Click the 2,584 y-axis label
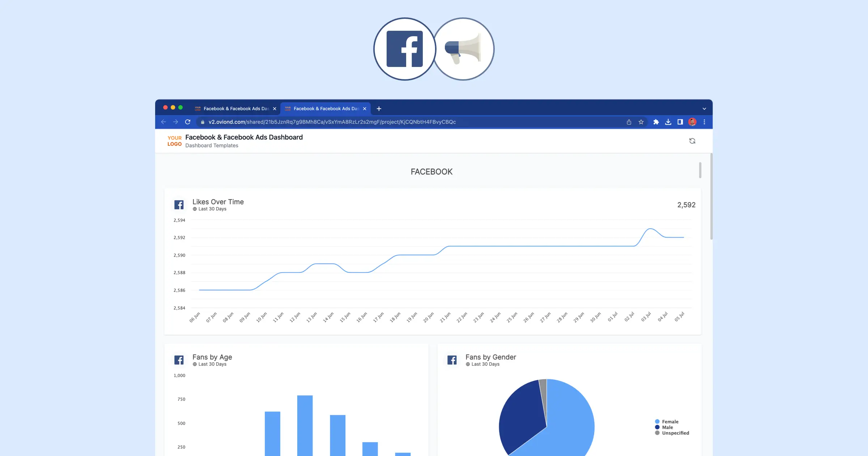Viewport: 868px width, 456px height. 179,308
